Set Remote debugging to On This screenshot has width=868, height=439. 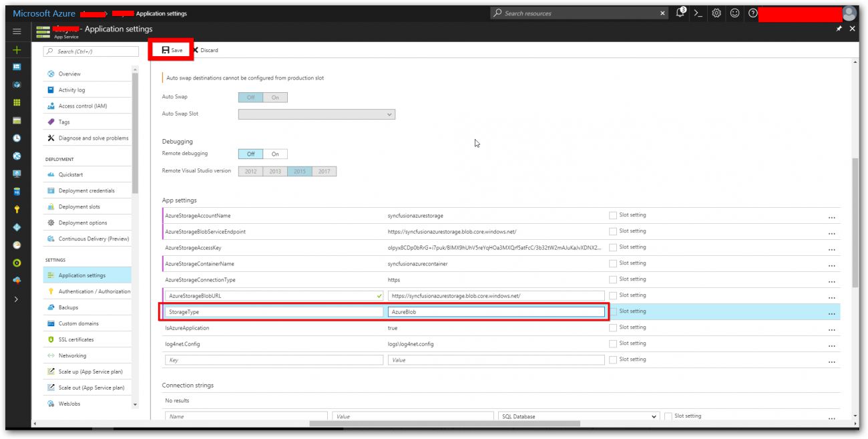pyautogui.click(x=275, y=154)
